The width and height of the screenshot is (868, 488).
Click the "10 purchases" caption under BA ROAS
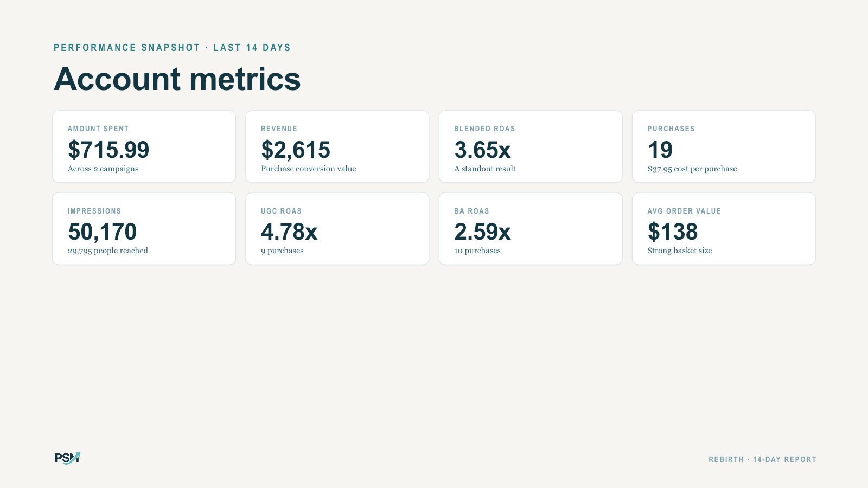pyautogui.click(x=477, y=251)
